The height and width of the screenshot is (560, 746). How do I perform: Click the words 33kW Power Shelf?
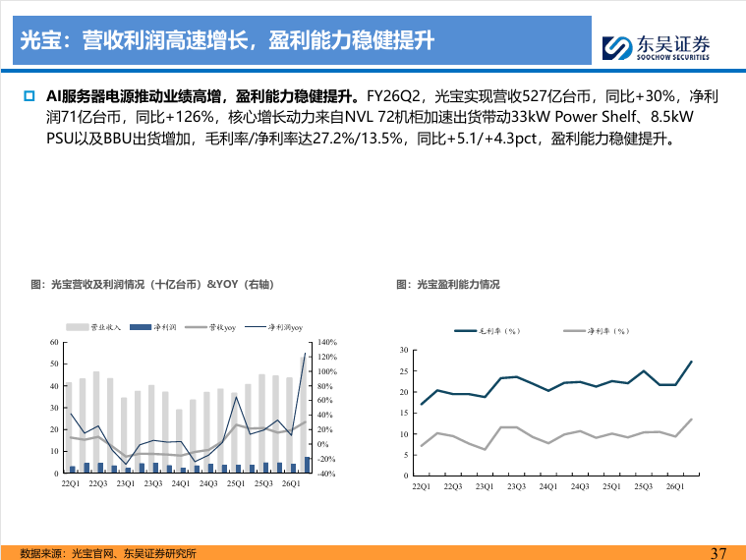pyautogui.click(x=574, y=117)
